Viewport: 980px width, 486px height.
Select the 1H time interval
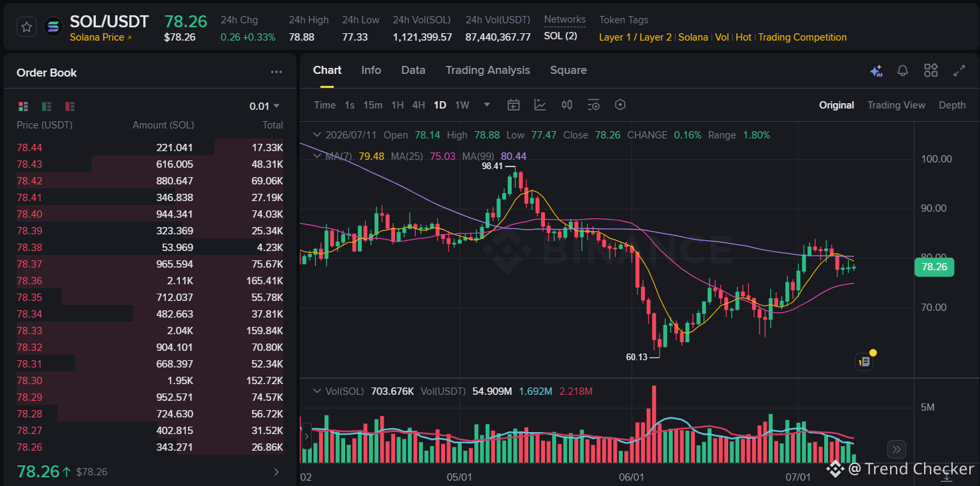tap(398, 105)
